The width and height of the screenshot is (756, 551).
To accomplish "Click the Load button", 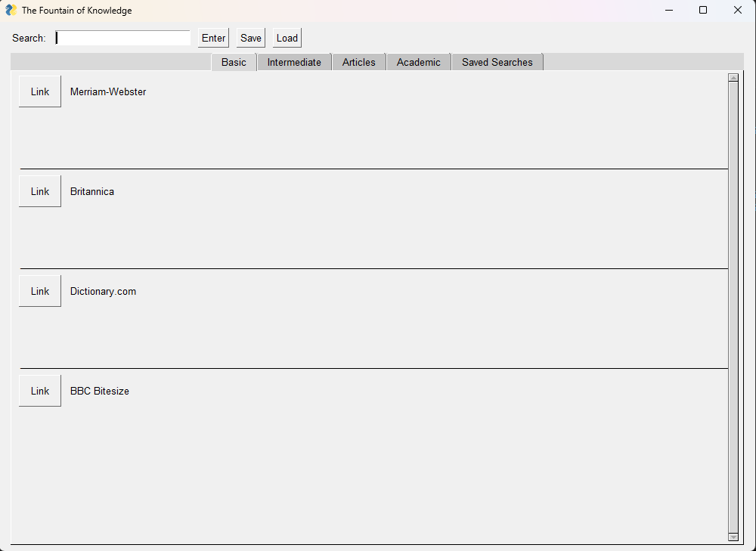I will pos(287,38).
